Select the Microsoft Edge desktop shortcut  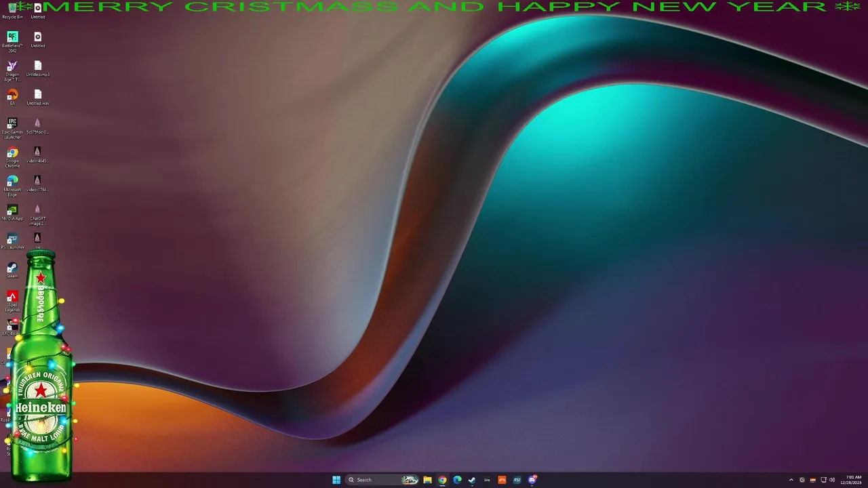12,186
